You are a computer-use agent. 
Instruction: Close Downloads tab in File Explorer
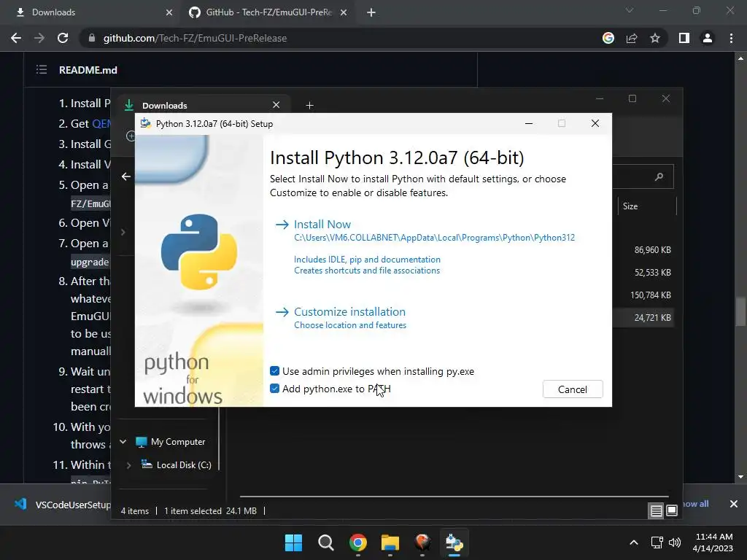coord(276,105)
